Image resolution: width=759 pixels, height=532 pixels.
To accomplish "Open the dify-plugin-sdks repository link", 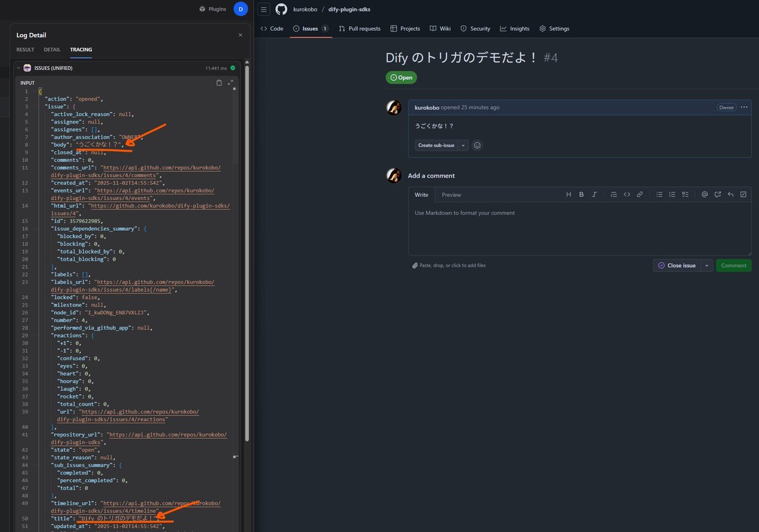I will pos(350,9).
